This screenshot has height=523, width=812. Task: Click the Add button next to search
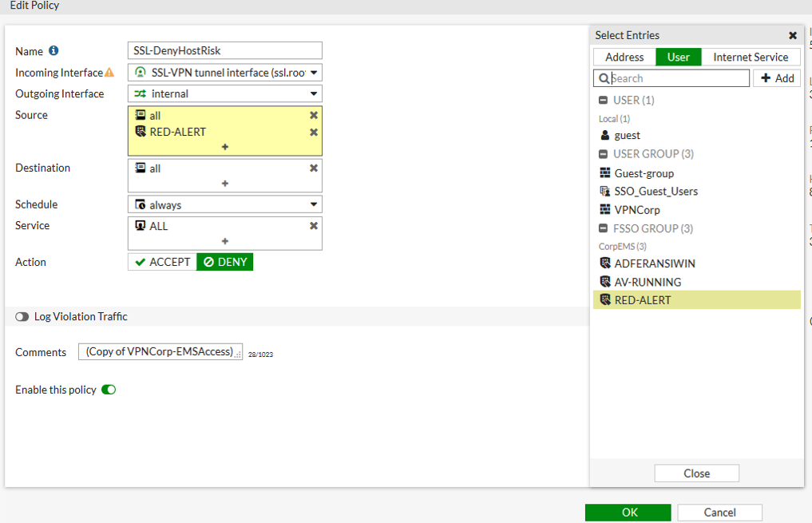tap(778, 78)
